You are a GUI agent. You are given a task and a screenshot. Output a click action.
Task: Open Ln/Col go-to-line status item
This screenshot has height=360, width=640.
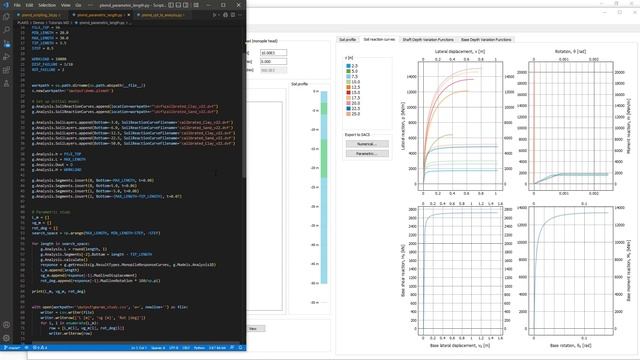[x=139, y=348]
